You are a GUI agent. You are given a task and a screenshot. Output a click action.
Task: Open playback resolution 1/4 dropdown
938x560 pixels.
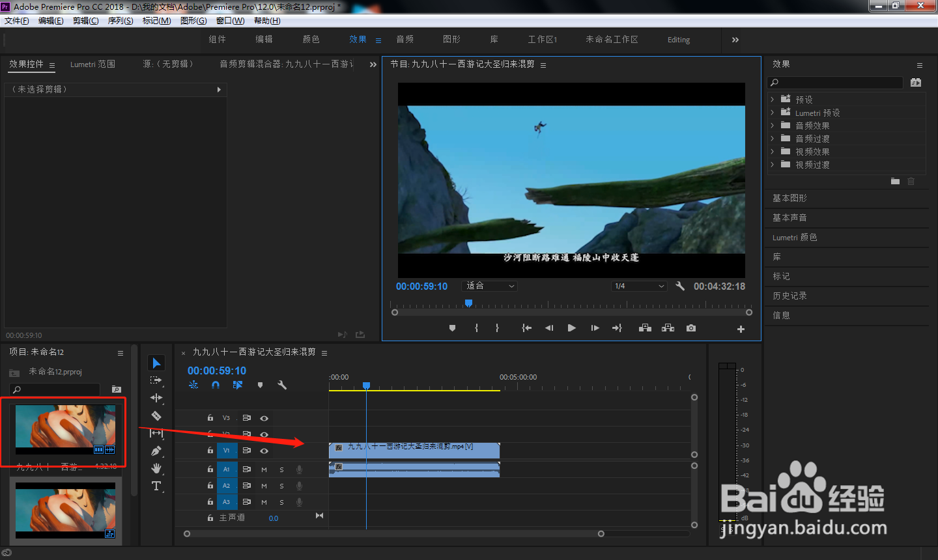(x=639, y=286)
